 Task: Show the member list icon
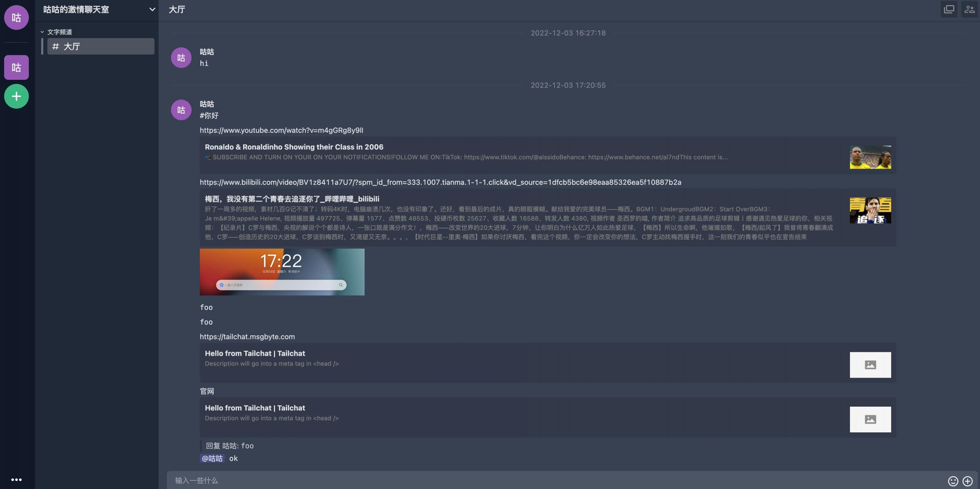point(969,10)
